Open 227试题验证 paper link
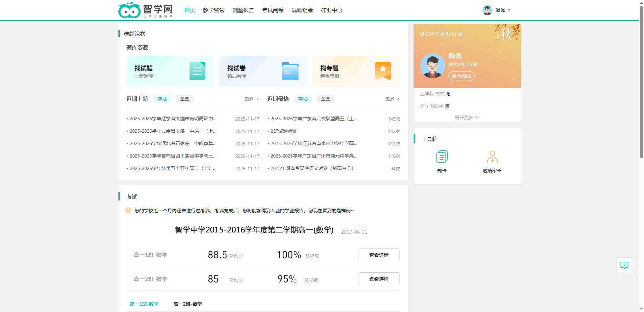This screenshot has height=312, width=644. click(x=284, y=131)
